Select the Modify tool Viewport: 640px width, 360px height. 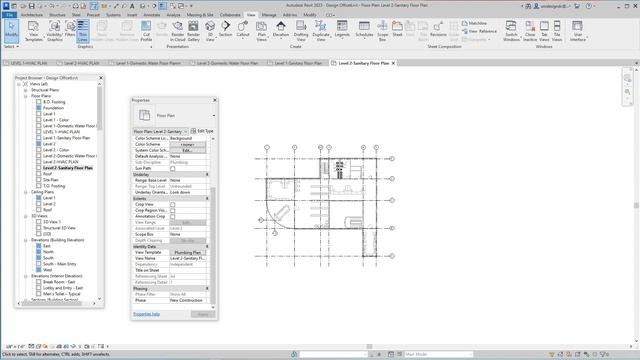[x=11, y=31]
